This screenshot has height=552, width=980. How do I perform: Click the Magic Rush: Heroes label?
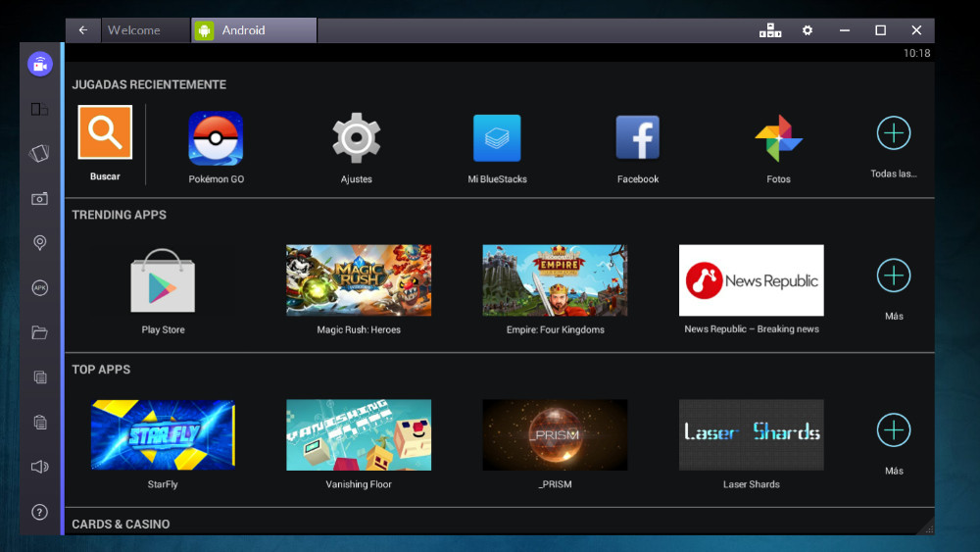tap(359, 329)
